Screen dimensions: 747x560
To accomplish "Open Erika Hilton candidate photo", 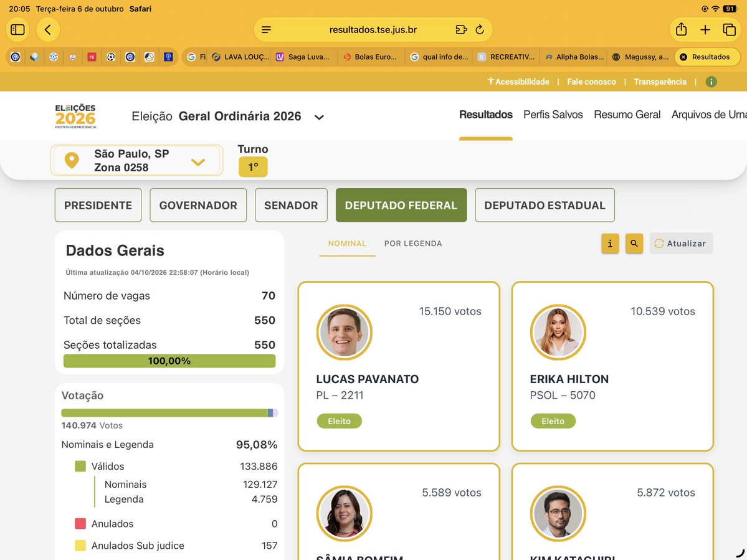I will [x=558, y=333].
